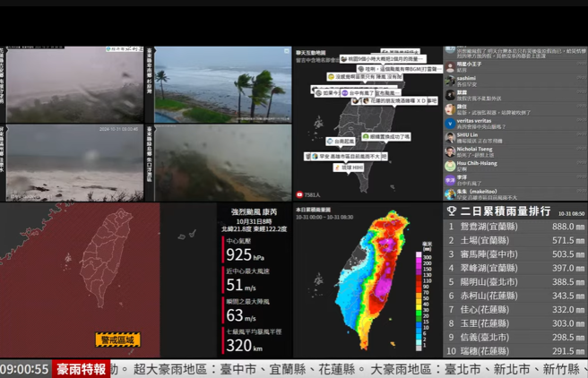Screen dimensions: 588x378
Task: Select rank 7 佳心(花蓮縣) row
Action: point(515,309)
